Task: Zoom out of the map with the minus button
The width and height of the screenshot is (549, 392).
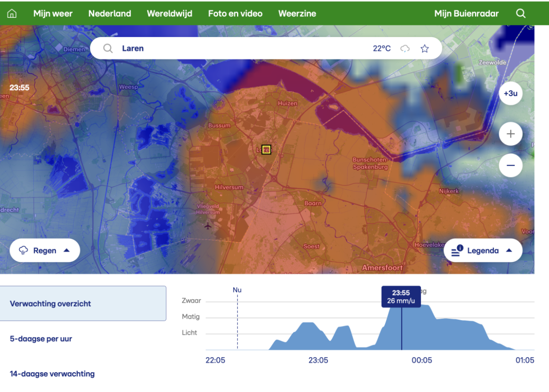Action: (x=511, y=165)
